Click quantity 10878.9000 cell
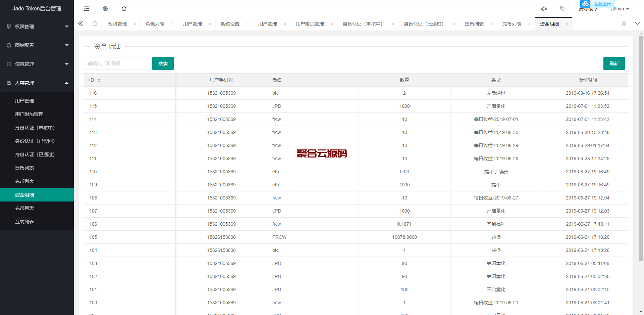 pos(405,237)
